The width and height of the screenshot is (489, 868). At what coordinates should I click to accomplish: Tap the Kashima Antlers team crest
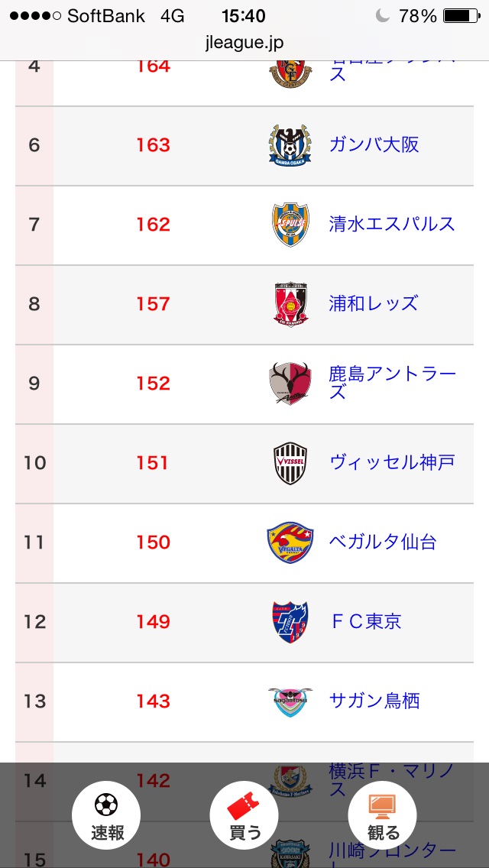pyautogui.click(x=290, y=384)
